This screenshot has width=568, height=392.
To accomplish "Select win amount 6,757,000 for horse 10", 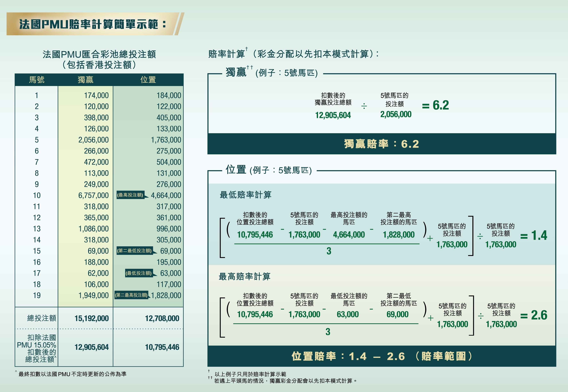I will (93, 195).
